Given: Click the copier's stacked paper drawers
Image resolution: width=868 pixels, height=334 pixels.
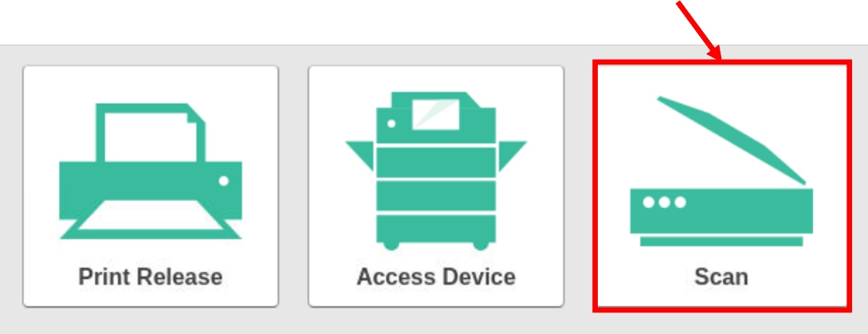Looking at the screenshot, I should [436, 194].
